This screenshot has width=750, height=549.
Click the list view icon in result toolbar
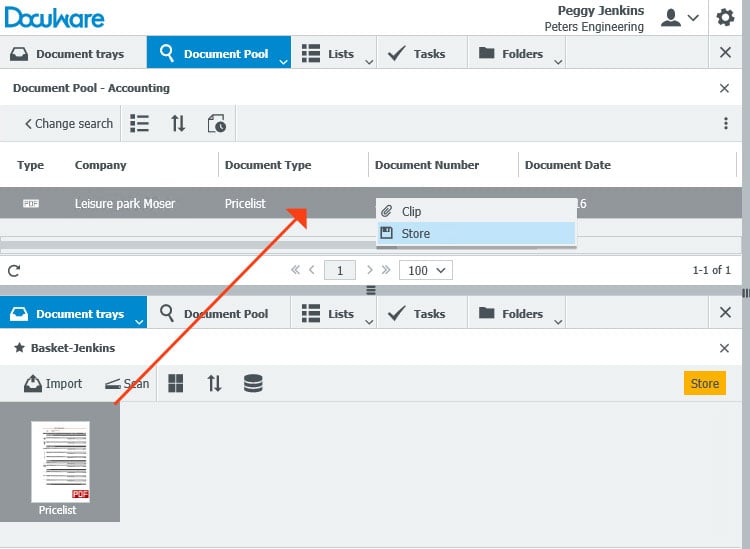coord(140,124)
